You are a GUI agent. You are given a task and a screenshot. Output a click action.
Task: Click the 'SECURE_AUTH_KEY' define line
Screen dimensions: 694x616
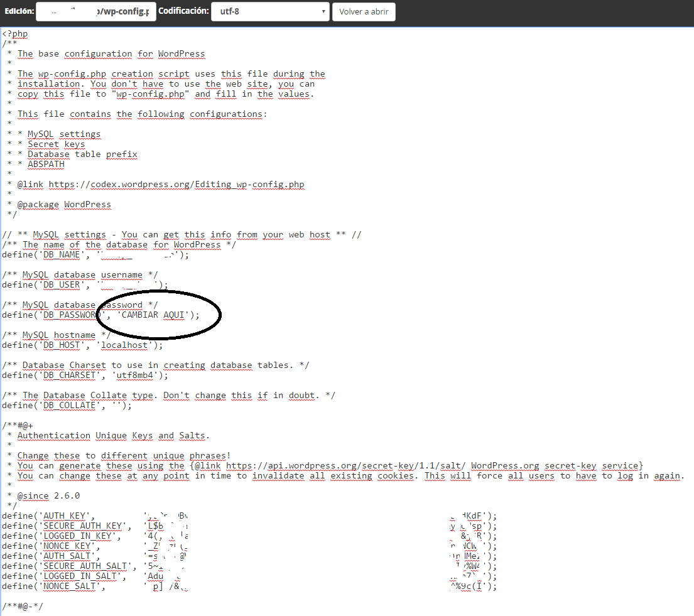(x=249, y=526)
